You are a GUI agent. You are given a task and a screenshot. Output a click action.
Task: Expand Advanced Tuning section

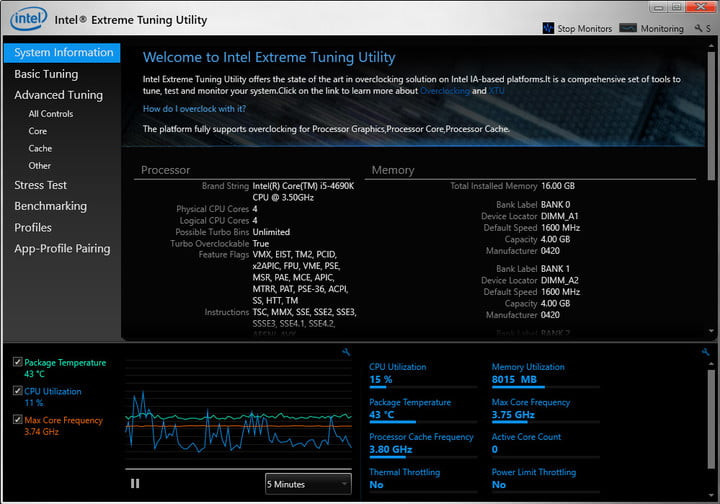(x=58, y=95)
